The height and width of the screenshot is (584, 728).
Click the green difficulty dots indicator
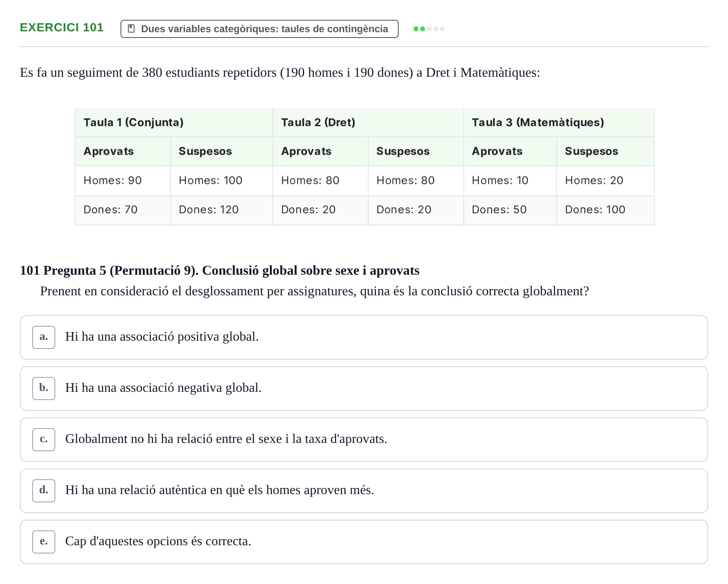tap(429, 29)
